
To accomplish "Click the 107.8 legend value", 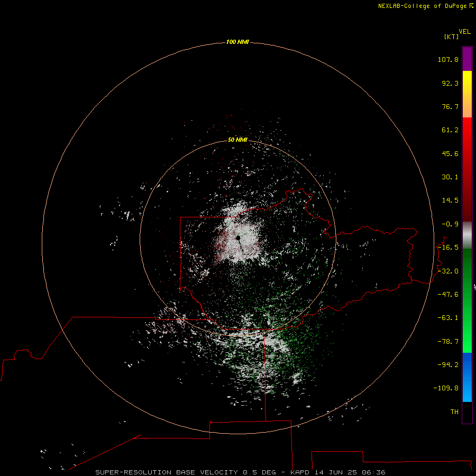I will (448, 59).
